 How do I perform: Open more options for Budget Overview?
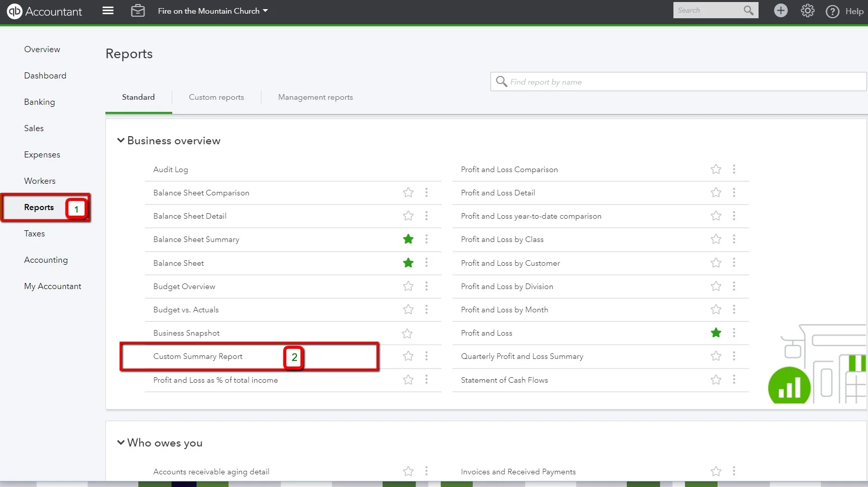pos(426,286)
